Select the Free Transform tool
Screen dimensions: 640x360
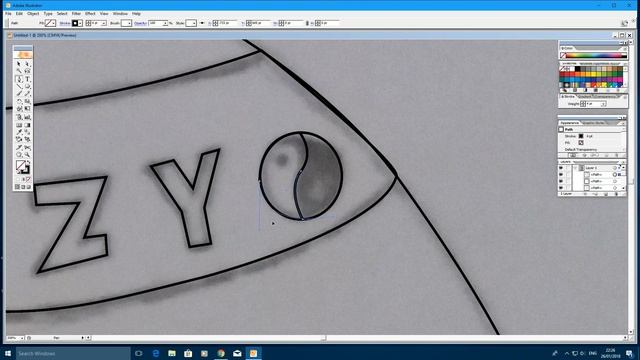tap(27, 109)
